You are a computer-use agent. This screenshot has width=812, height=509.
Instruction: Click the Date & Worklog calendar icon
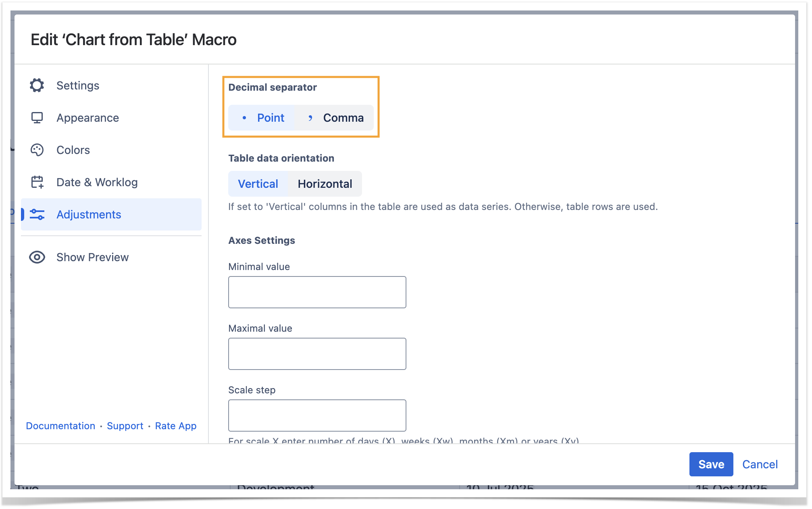click(37, 182)
